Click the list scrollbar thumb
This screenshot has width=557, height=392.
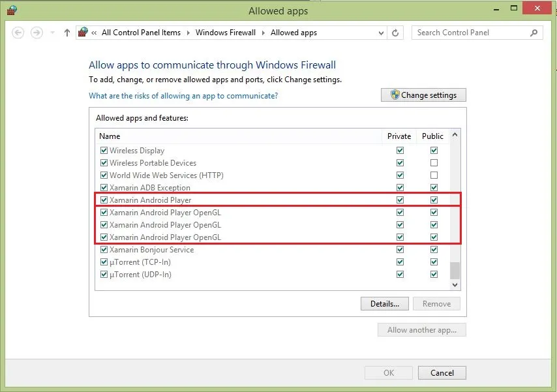[x=455, y=271]
